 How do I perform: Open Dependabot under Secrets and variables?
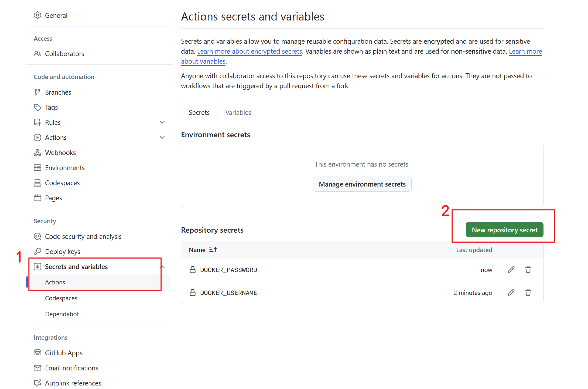(x=62, y=314)
